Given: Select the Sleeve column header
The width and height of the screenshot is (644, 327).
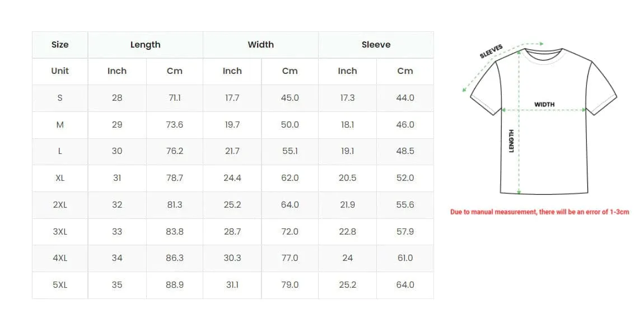Looking at the screenshot, I should (x=376, y=45).
